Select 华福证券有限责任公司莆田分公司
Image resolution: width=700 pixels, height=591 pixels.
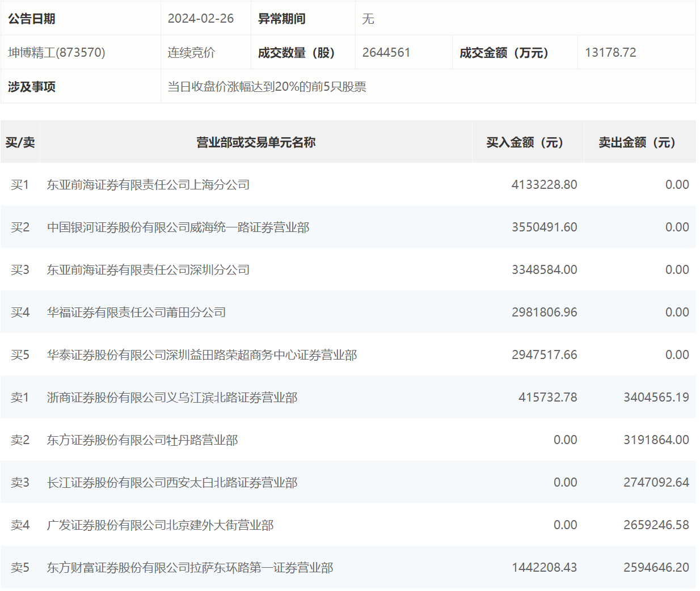click(x=137, y=313)
